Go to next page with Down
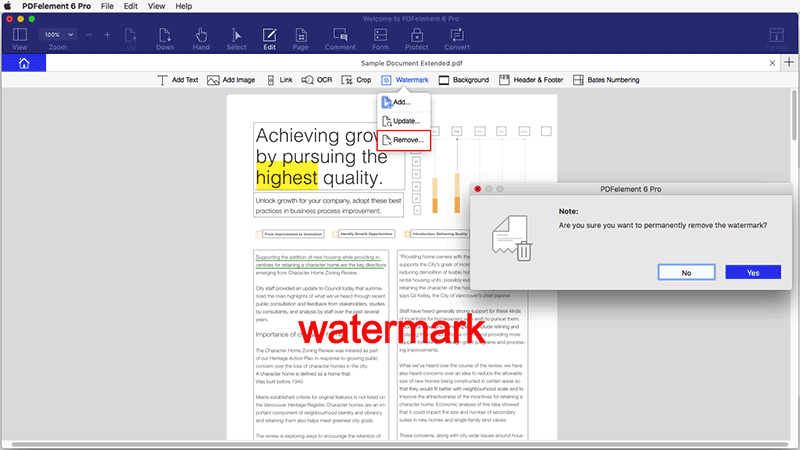This screenshot has height=450, width=800. tap(165, 39)
